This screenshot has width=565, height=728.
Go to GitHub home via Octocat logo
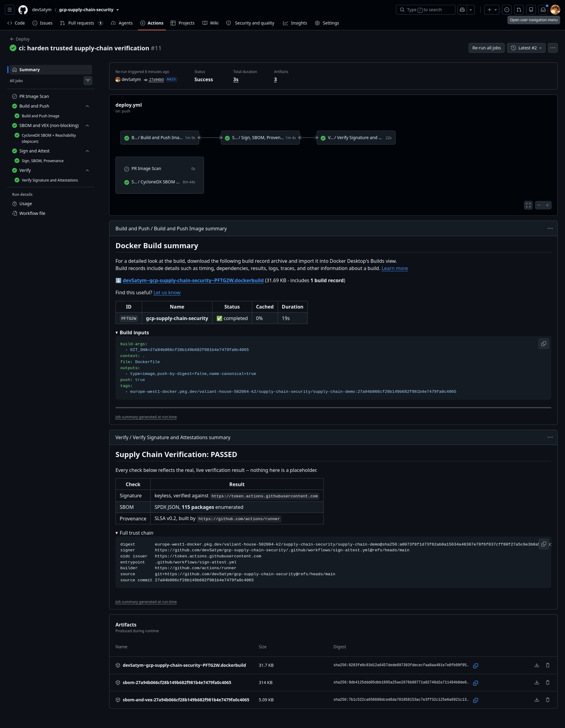23,10
